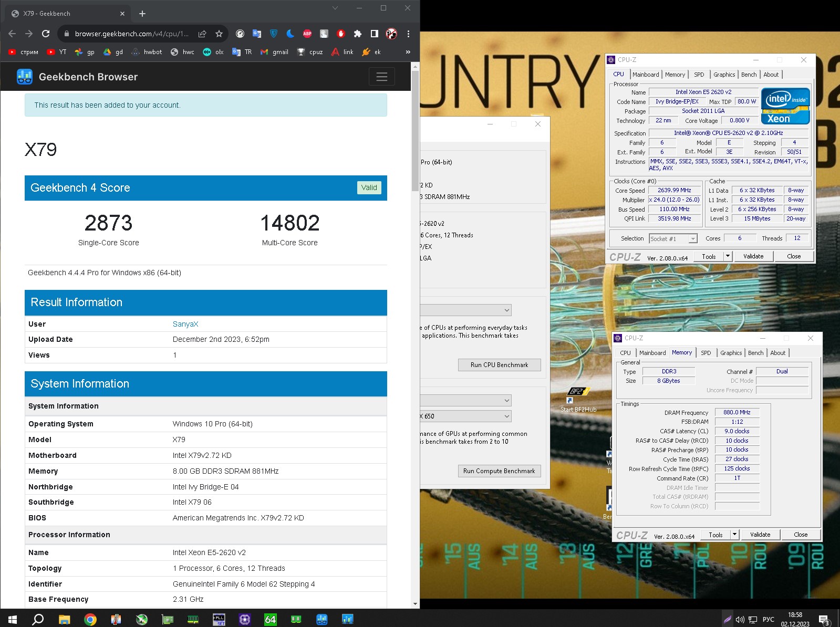The height and width of the screenshot is (627, 840).
Task: Open Geekbench glasses taskbar icon
Action: tap(322, 619)
